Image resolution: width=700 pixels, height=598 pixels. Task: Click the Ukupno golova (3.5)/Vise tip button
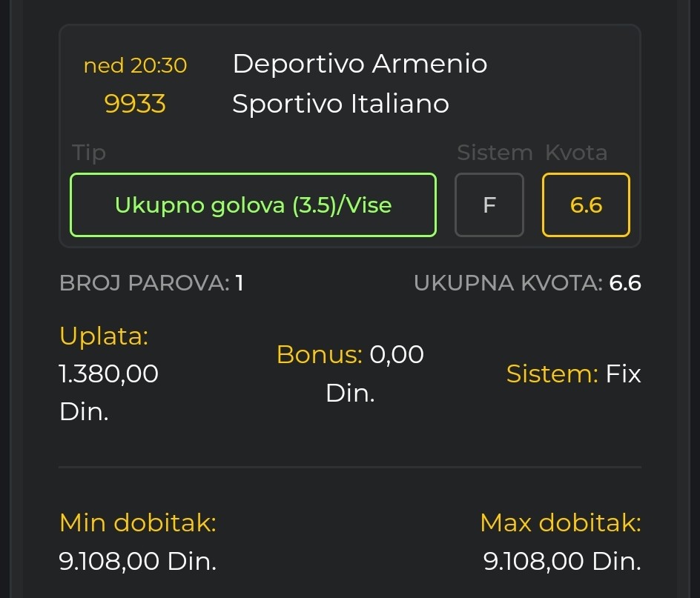253,205
